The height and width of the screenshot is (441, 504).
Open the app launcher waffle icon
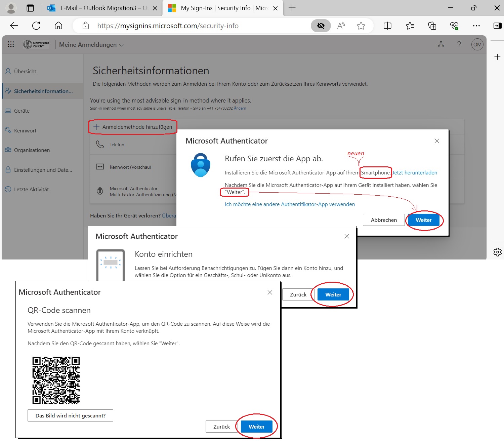click(11, 44)
